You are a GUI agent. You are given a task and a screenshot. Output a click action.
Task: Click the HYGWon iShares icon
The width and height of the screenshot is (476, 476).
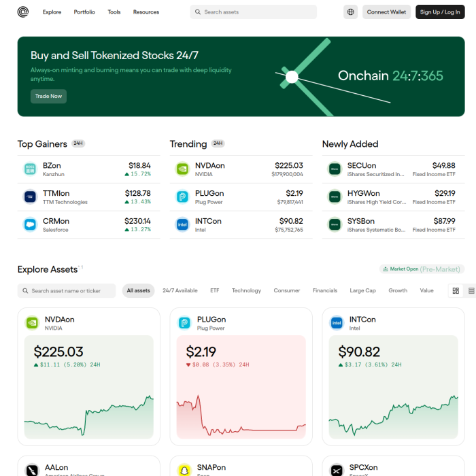[335, 197]
